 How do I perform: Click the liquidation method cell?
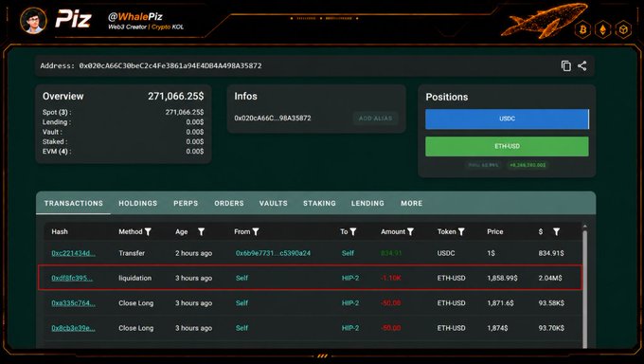(x=134, y=278)
